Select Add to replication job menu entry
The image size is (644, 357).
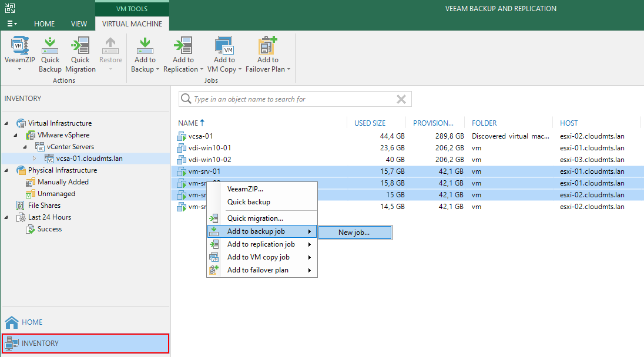(x=261, y=244)
